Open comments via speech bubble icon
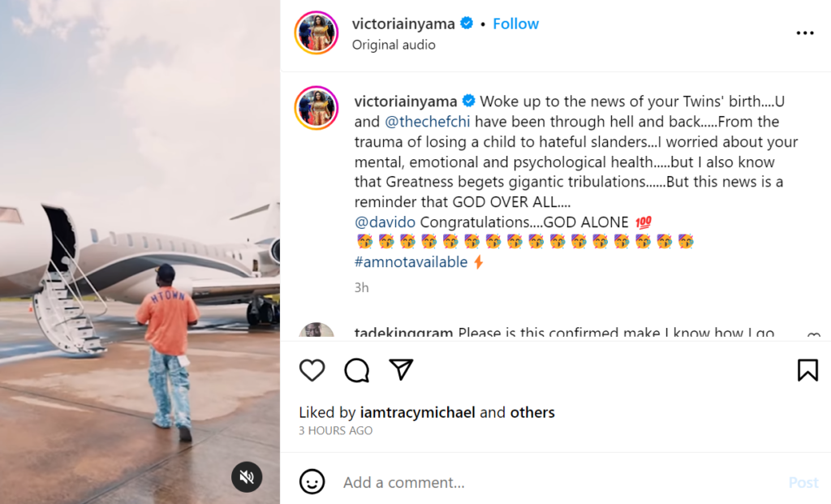The image size is (831, 504). click(x=356, y=370)
